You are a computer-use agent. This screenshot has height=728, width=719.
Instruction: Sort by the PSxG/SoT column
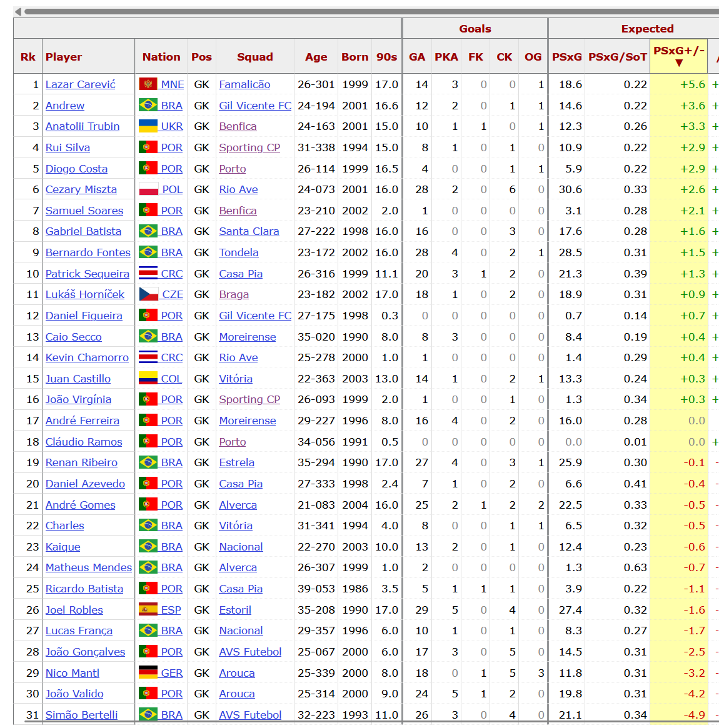click(617, 57)
